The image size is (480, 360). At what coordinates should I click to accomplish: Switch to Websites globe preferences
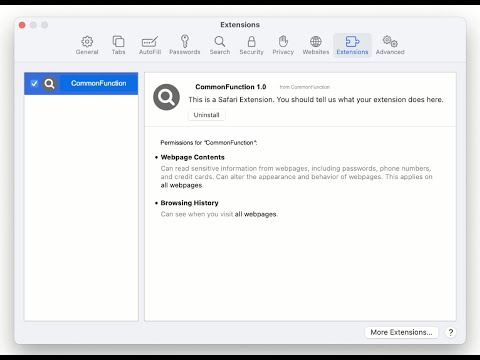coord(316,45)
